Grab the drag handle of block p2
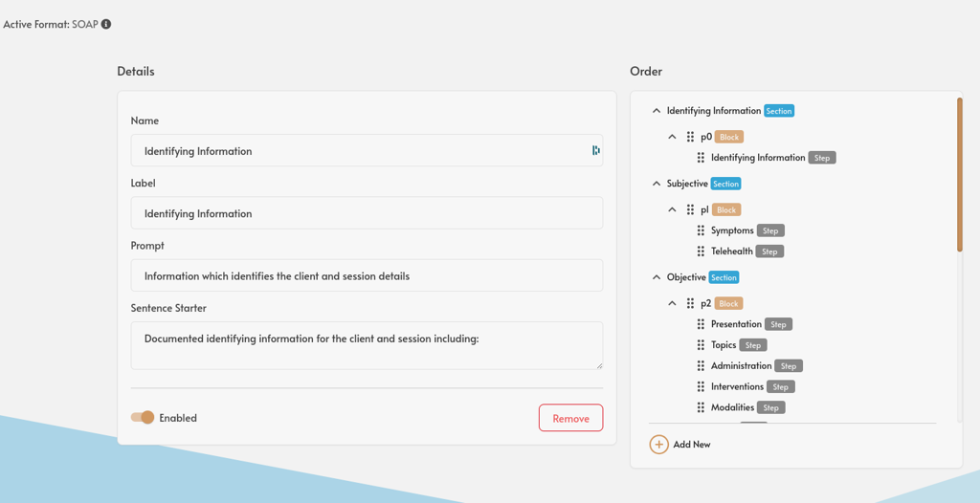The image size is (980, 503). [x=690, y=303]
